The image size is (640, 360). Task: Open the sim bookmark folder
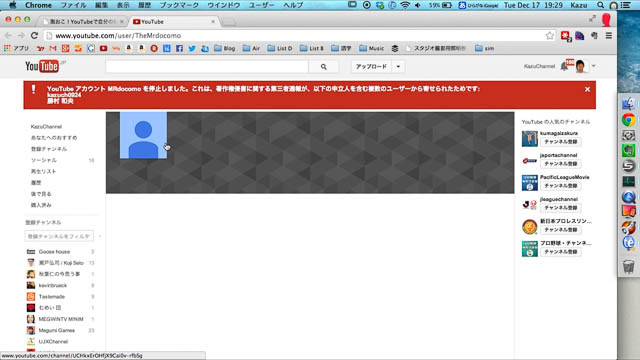[484, 48]
